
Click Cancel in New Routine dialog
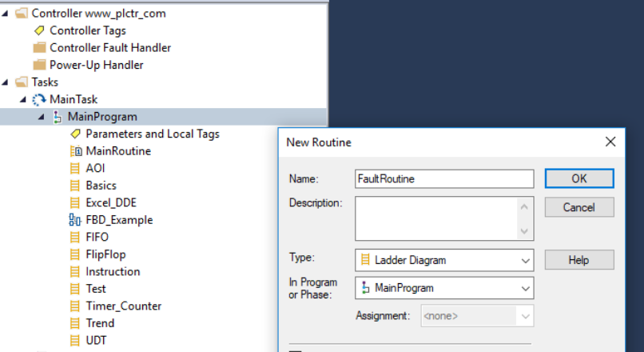click(x=579, y=207)
